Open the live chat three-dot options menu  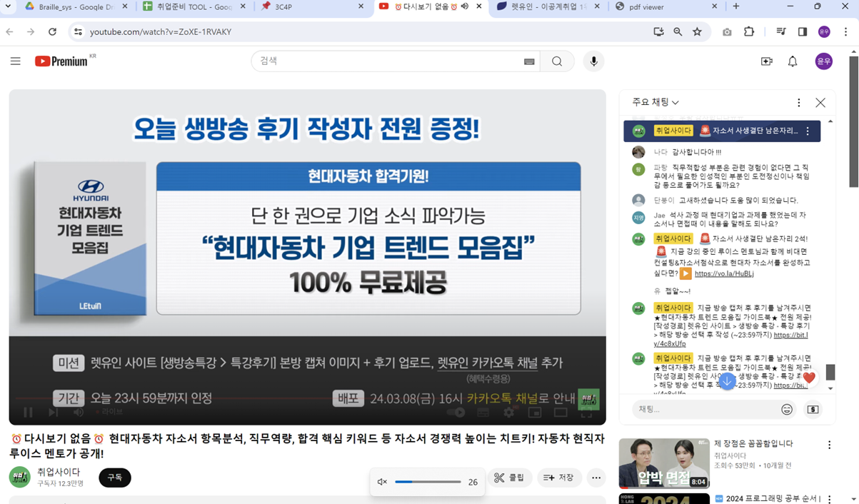point(798,103)
